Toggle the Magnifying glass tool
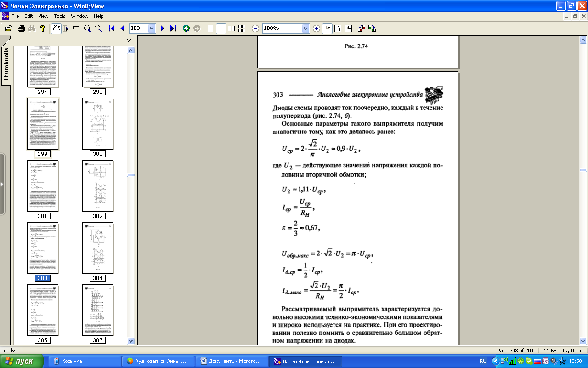 click(87, 29)
